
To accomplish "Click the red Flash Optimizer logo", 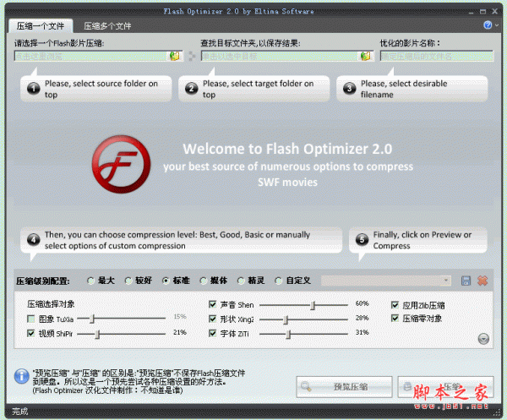I will 121,165.
